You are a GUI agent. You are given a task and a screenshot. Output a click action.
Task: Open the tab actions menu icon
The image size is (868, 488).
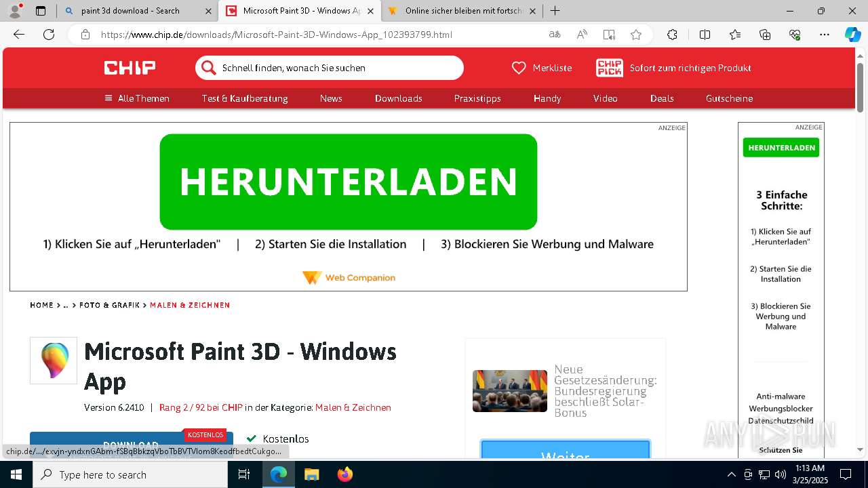[x=41, y=11]
